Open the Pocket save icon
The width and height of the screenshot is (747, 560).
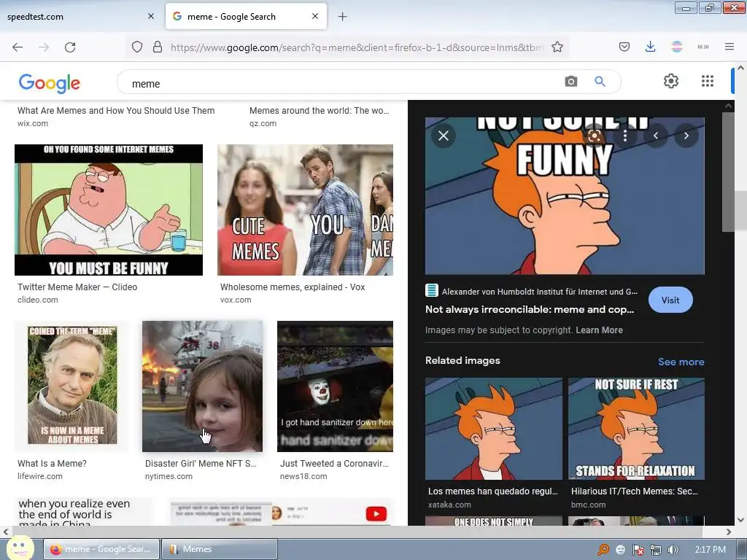624,47
